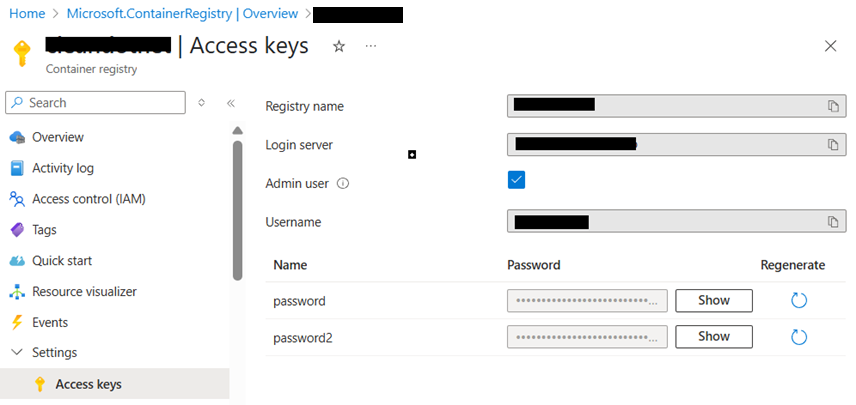Click the Quick start cloud icon
The height and width of the screenshot is (405, 856).
17,261
